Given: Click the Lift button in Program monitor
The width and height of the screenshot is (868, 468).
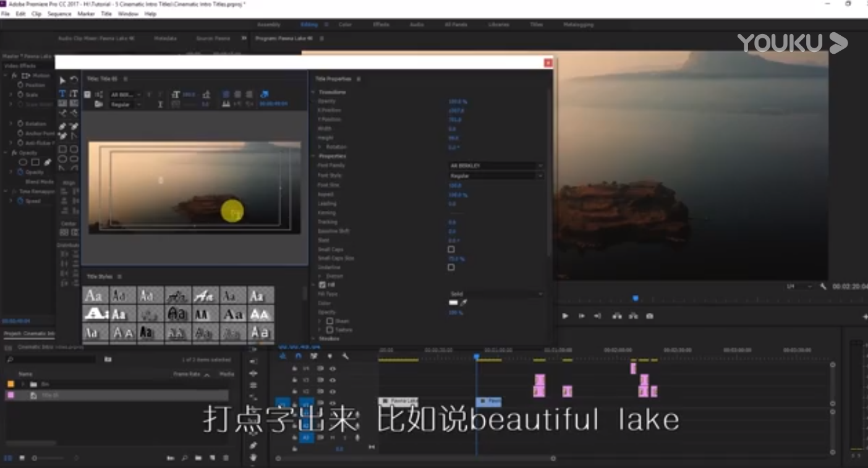Looking at the screenshot, I should (x=616, y=316).
